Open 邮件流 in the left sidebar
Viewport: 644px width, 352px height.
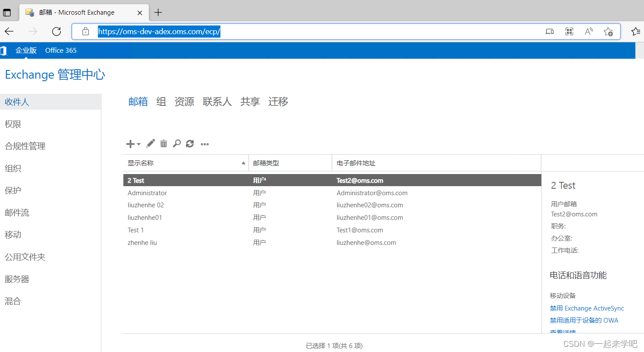click(x=17, y=212)
